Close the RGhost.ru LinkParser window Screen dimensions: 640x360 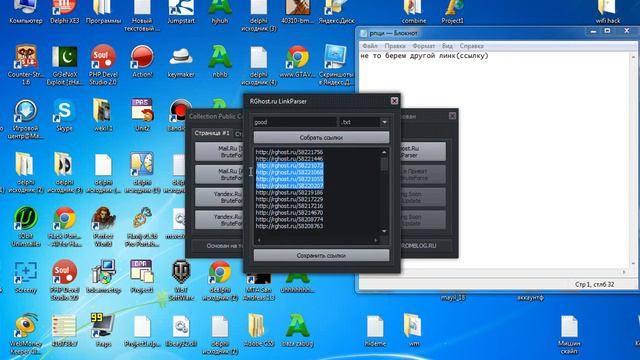[394, 101]
